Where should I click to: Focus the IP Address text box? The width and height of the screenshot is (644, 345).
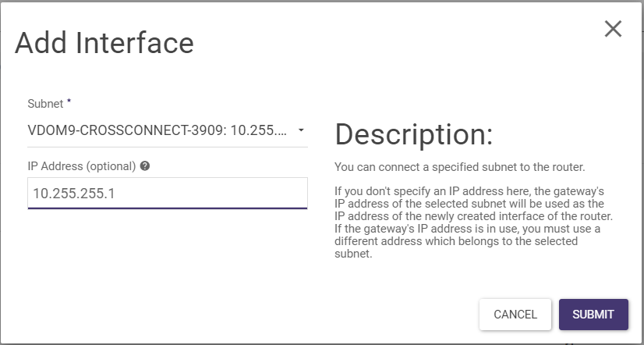pos(168,193)
